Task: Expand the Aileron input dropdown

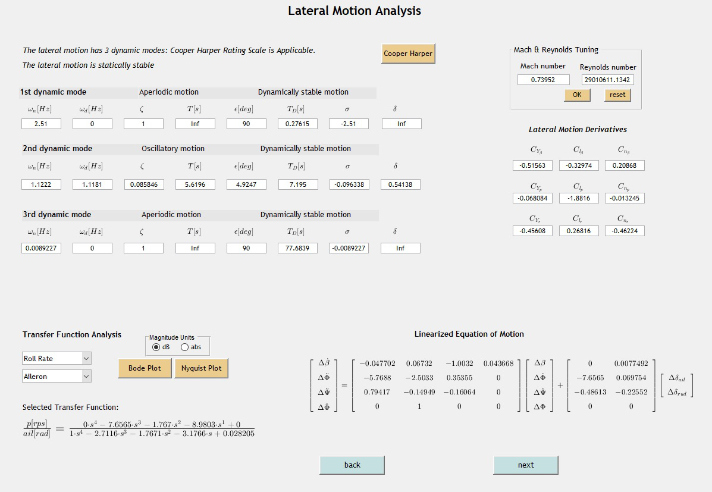Action: point(56,377)
